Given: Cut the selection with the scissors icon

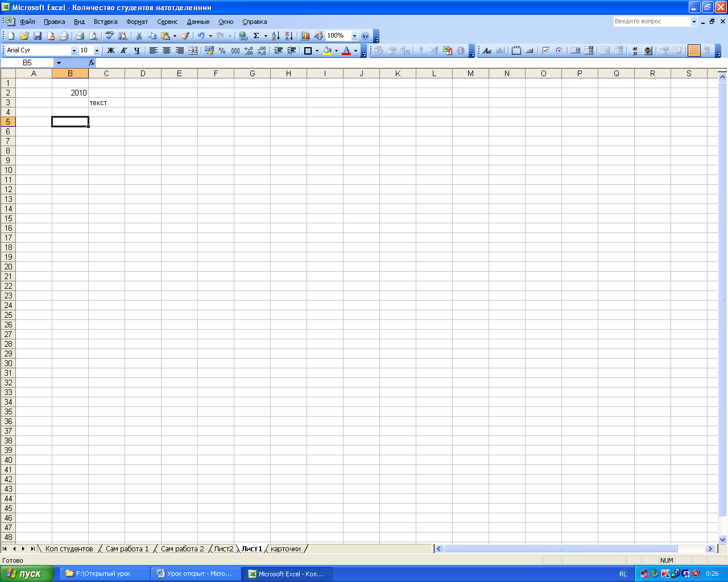Looking at the screenshot, I should (138, 36).
